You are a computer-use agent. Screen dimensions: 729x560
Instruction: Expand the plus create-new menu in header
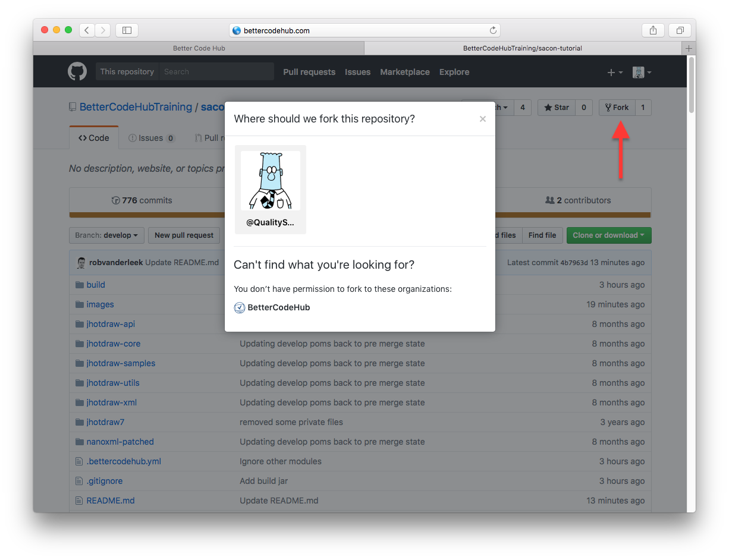[614, 73]
